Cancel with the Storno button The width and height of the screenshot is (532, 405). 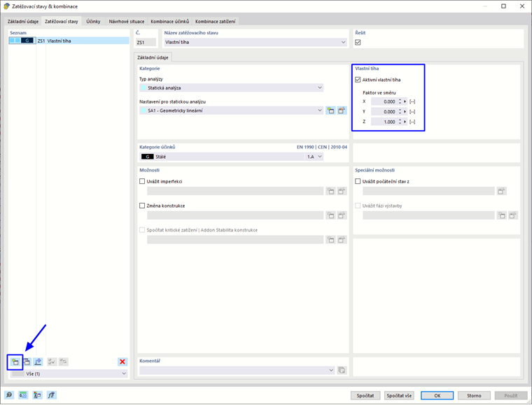tap(474, 396)
